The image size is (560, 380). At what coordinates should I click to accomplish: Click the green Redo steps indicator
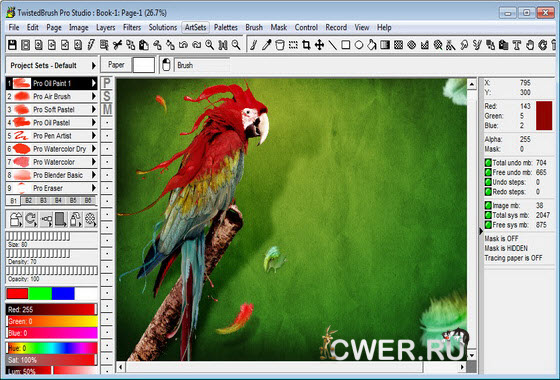click(488, 192)
